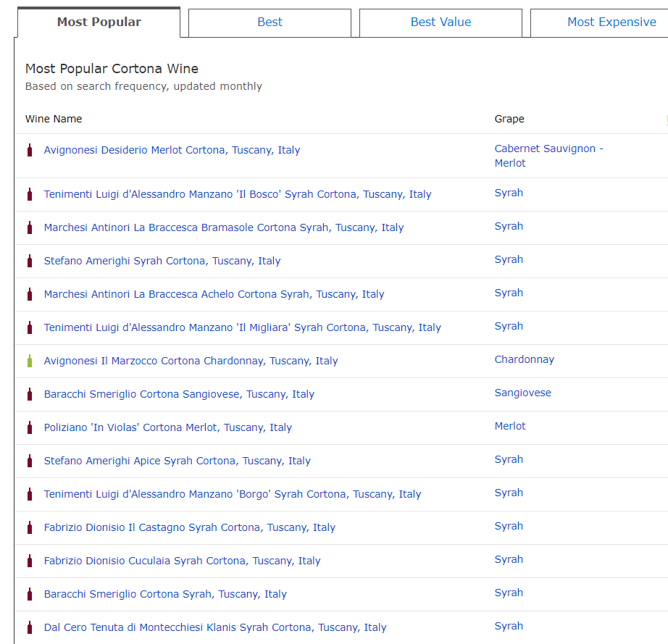Select the Most Popular tab
This screenshot has height=644, width=668.
(99, 22)
